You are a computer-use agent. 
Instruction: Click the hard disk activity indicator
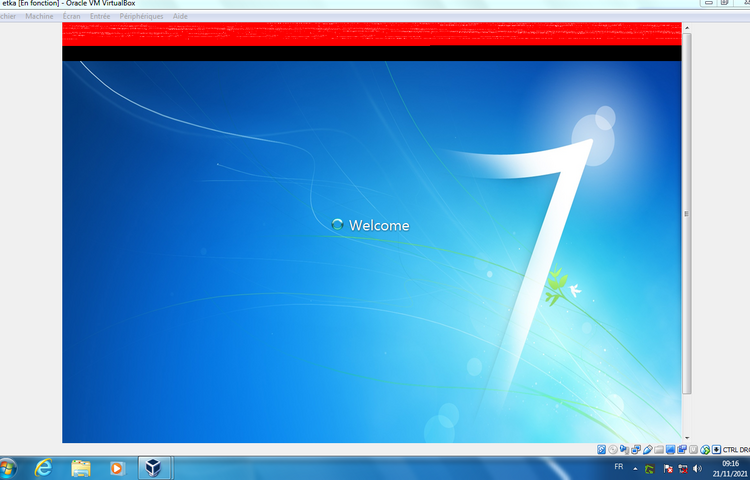tap(601, 449)
